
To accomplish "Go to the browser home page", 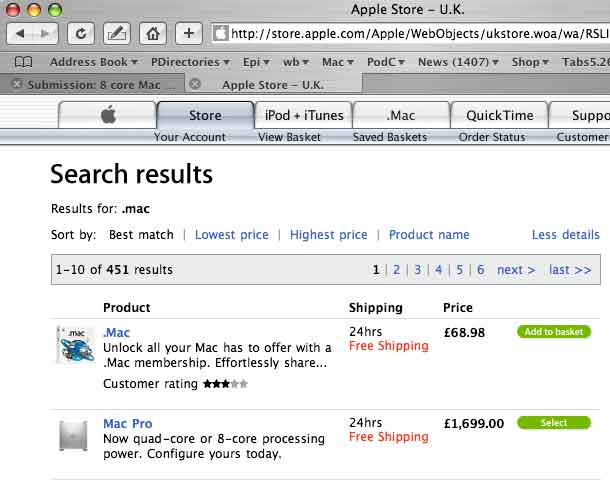I will click(x=152, y=33).
